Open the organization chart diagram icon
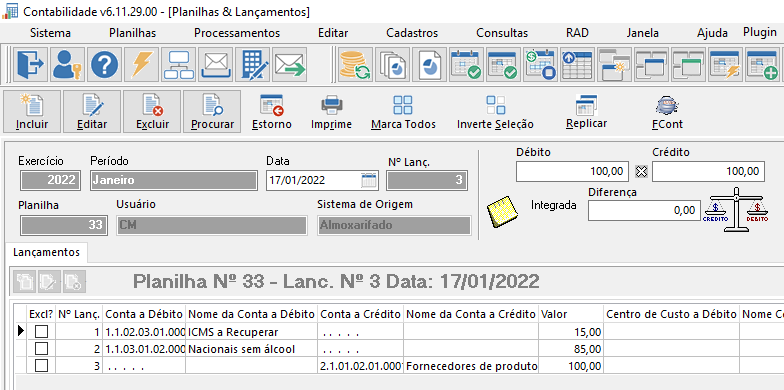The image size is (784, 390). pyautogui.click(x=178, y=64)
